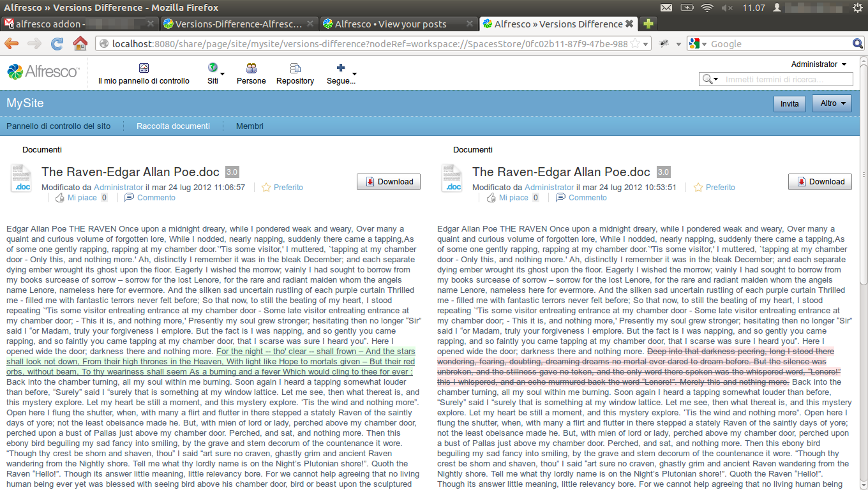Mark left document as Preferito

(283, 188)
